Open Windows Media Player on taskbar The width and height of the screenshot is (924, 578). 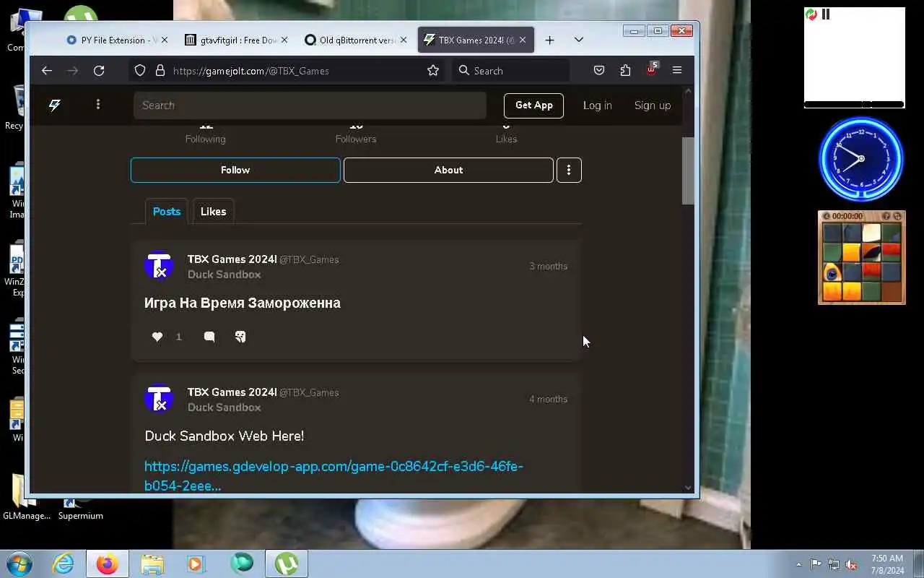click(196, 564)
